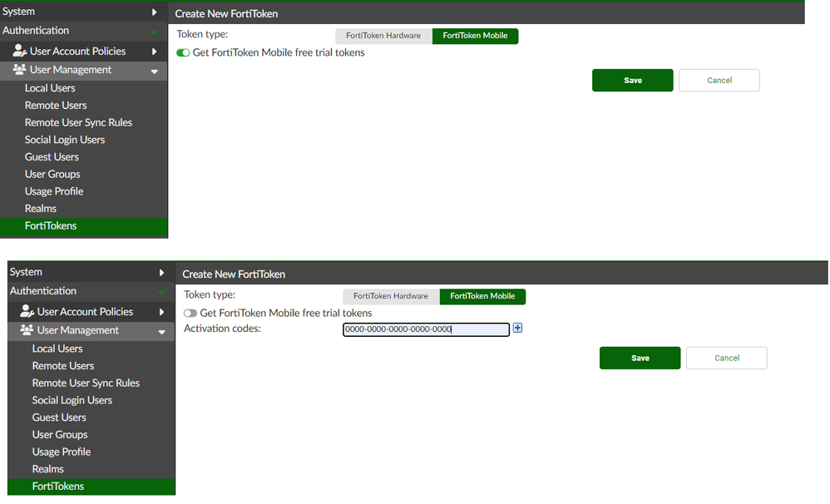Click the blue plus icon beside Activation codes
Screen dimensions: 830x504
[x=517, y=328]
